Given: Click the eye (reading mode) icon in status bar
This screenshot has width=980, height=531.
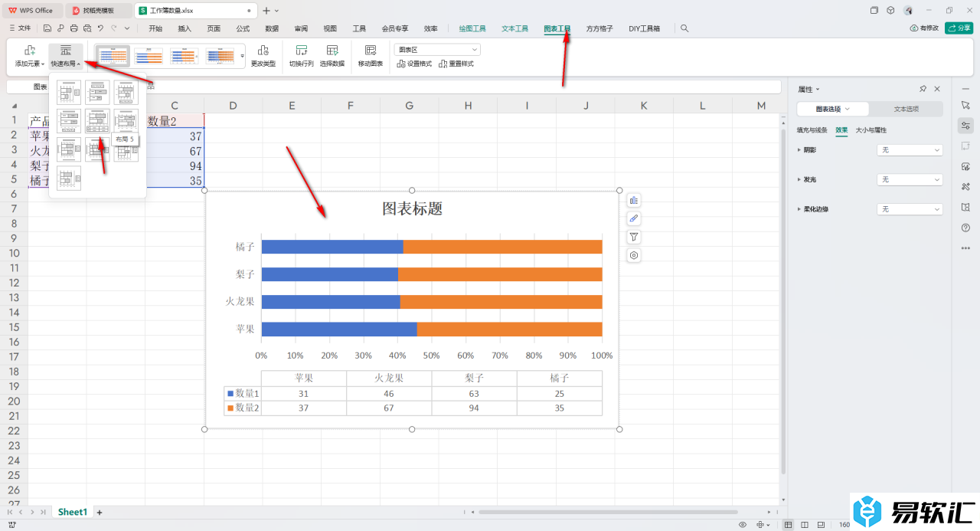Looking at the screenshot, I should coord(742,525).
